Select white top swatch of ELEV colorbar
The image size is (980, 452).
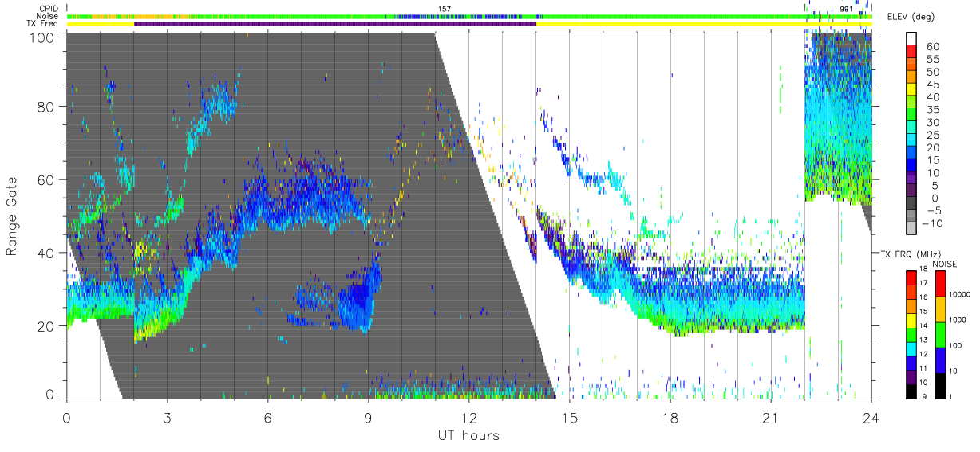(x=913, y=39)
